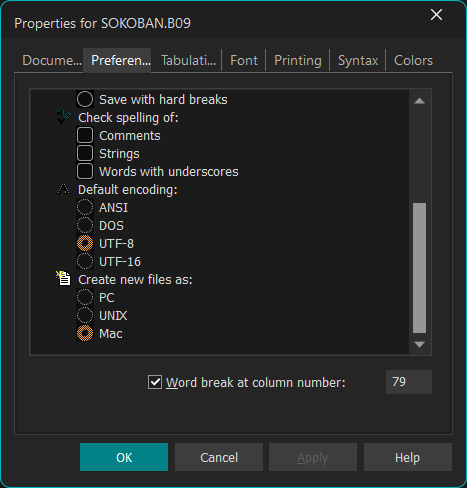Open the Syntax tab
Image resolution: width=467 pixels, height=488 pixels.
[358, 60]
